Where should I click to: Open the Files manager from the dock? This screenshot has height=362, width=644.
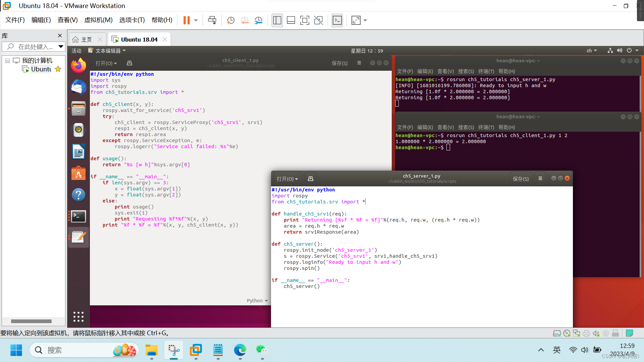78,109
